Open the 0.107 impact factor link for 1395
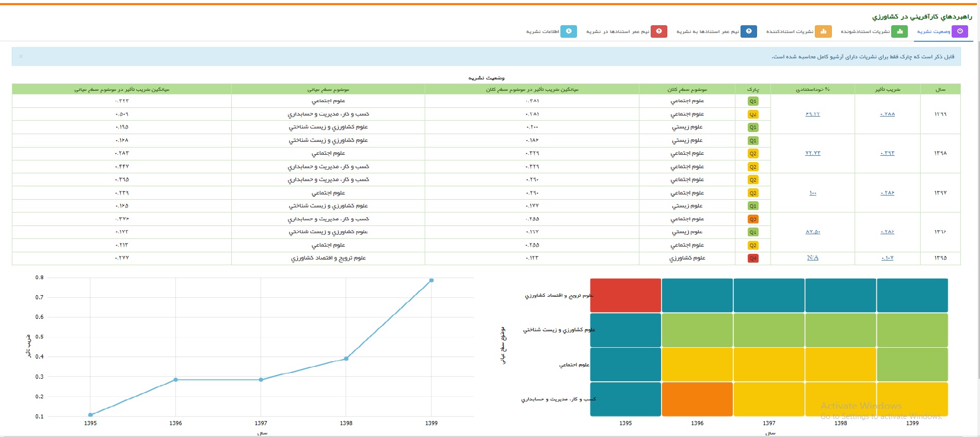The width and height of the screenshot is (980, 437). click(x=887, y=258)
